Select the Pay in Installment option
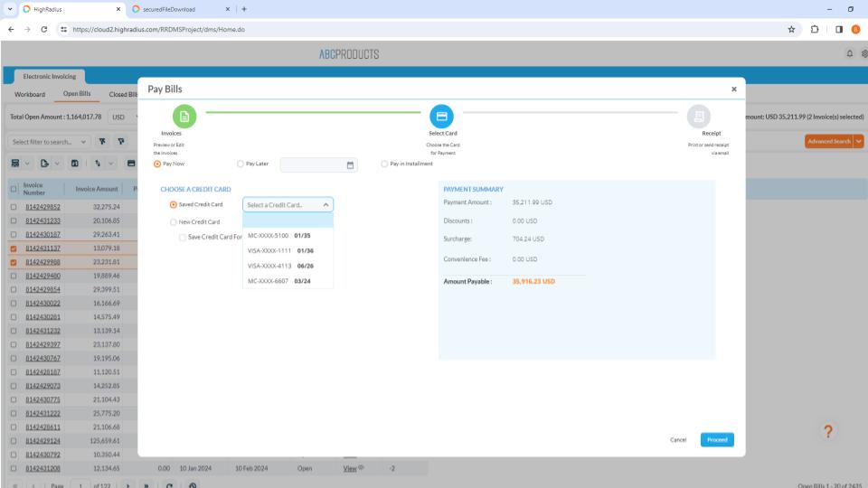 tap(384, 164)
